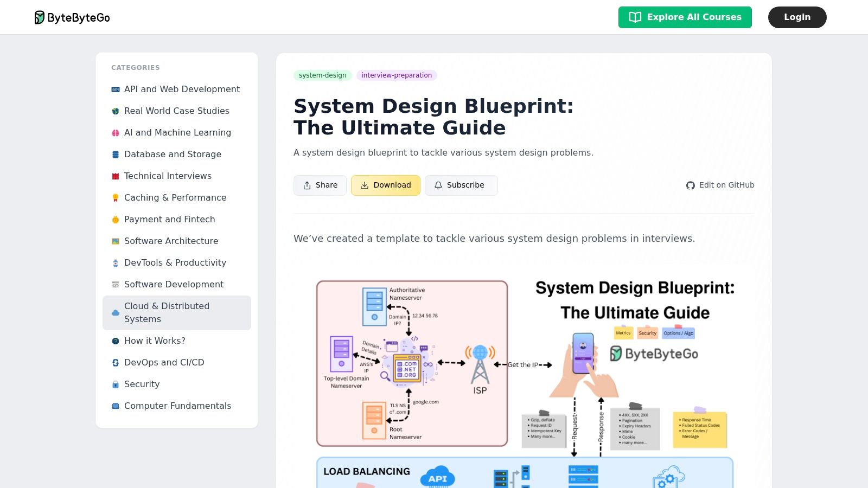Share this guide with Share button
This screenshot has width=868, height=488.
tap(320, 185)
